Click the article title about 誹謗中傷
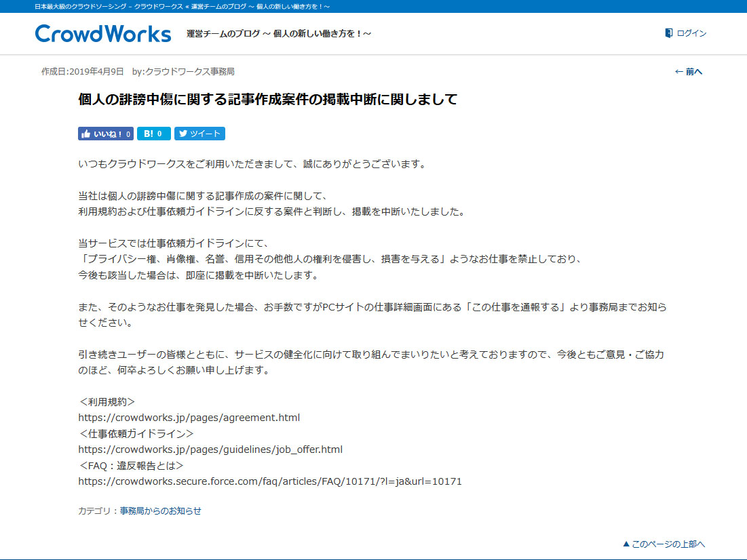Viewport: 747px width, 560px height. 267,100
